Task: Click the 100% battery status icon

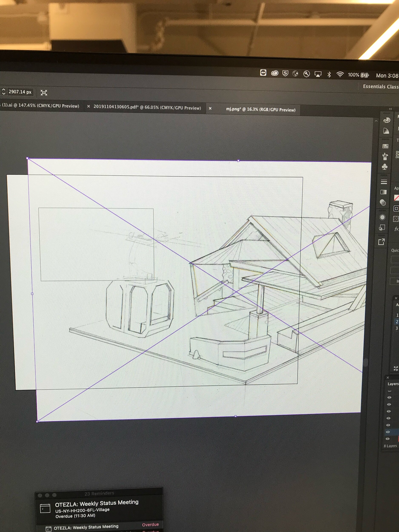Action: [x=358, y=75]
